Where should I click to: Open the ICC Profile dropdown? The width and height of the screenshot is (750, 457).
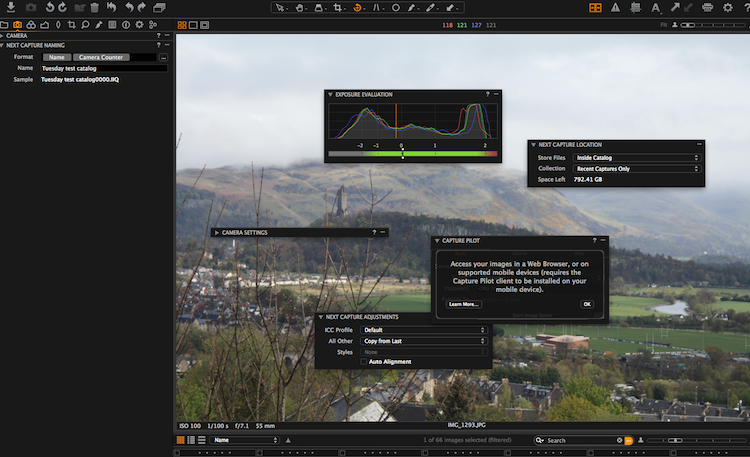423,329
